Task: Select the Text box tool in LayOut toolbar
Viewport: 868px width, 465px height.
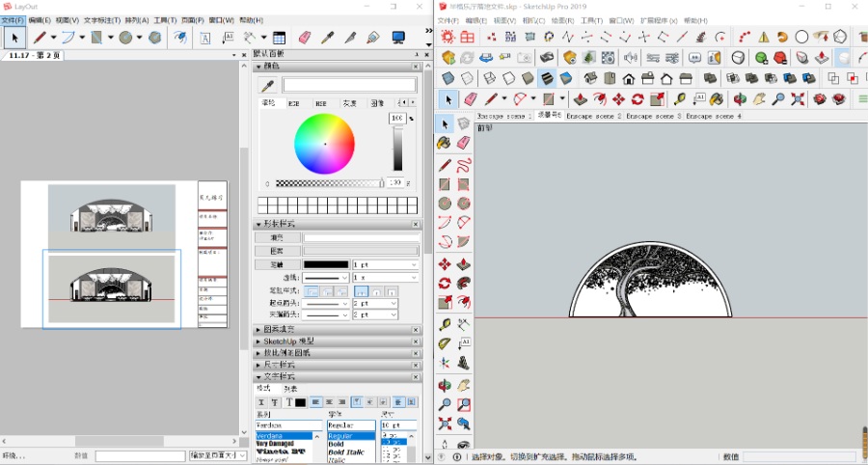Action: 204,38
